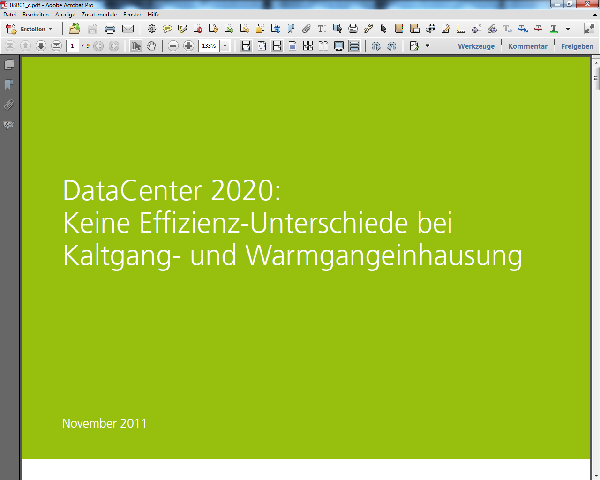Open the Page Thumbnails side panel
This screenshot has height=480, width=600.
tap(9, 65)
